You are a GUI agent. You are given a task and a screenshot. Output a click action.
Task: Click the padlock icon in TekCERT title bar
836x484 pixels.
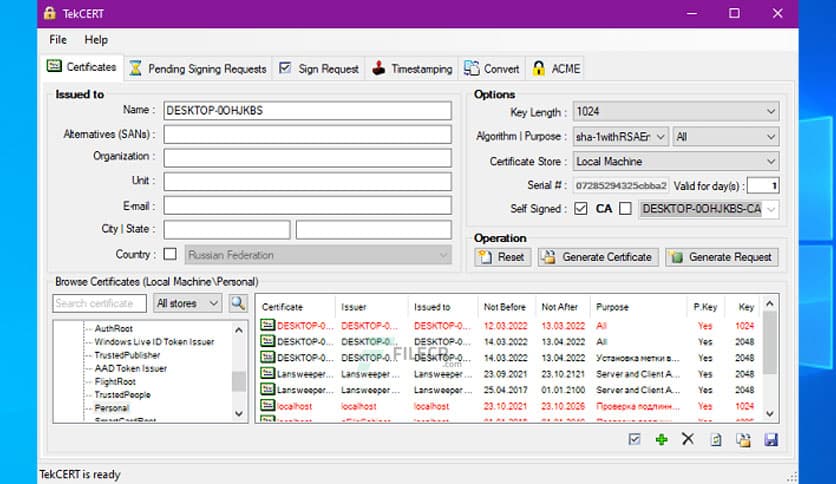[x=50, y=13]
